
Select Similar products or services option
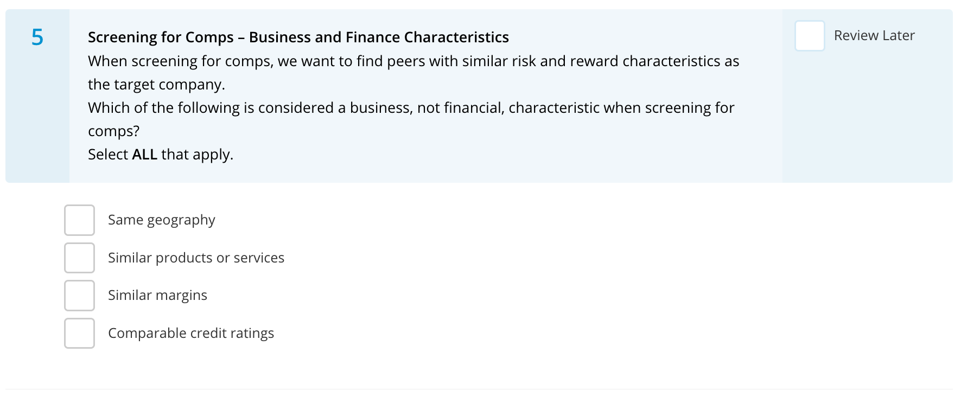coord(79,258)
